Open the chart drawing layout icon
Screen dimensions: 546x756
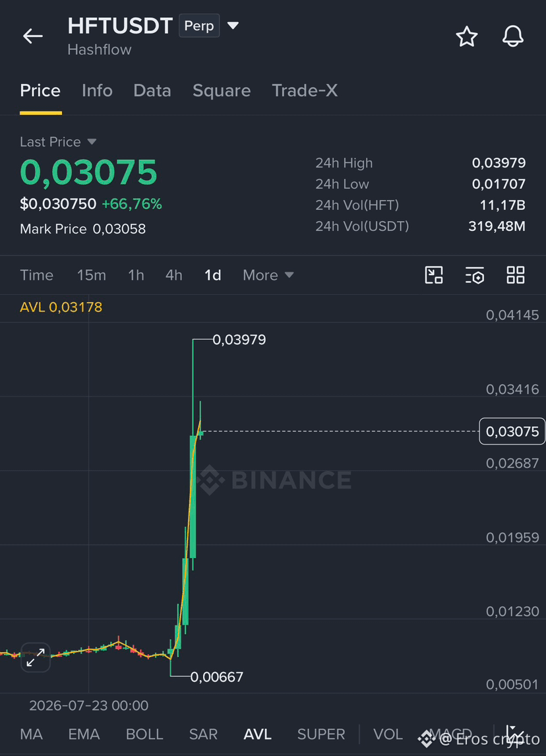pyautogui.click(x=434, y=275)
